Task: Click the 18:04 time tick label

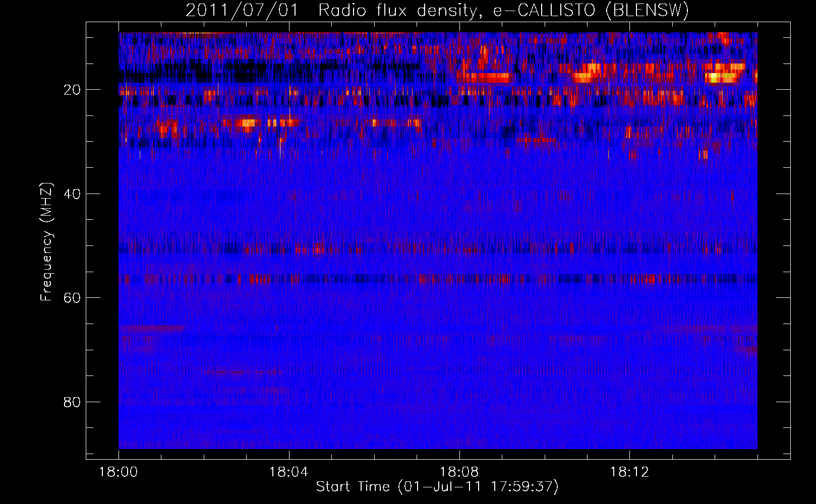Action: click(x=288, y=472)
